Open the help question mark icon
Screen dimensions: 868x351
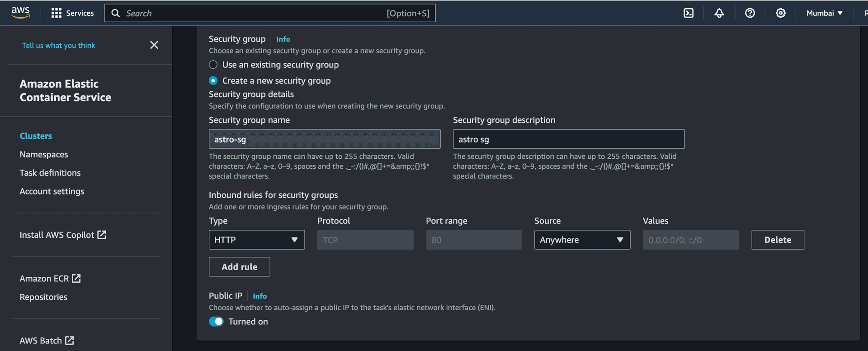pos(750,13)
